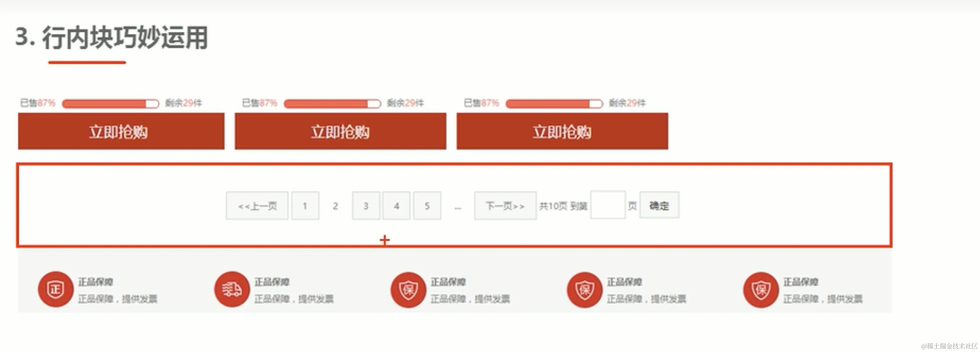Click the middle 立即抢购 button

[340, 131]
